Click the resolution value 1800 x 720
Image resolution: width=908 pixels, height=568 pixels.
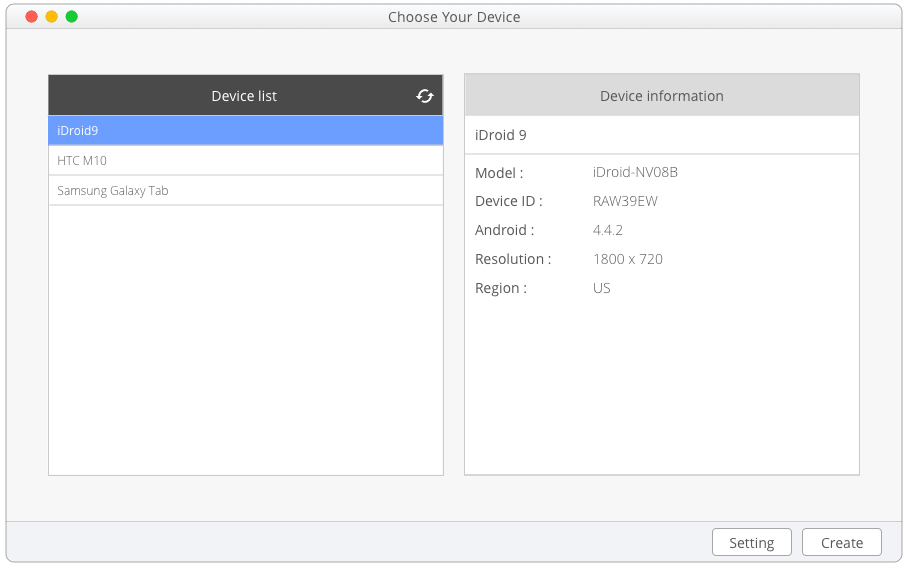(x=627, y=259)
